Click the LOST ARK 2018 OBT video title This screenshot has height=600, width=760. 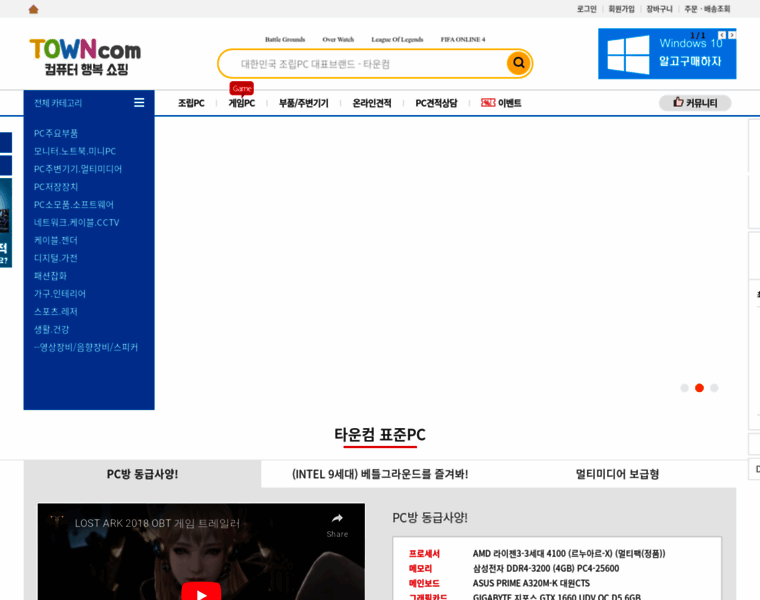point(157,523)
